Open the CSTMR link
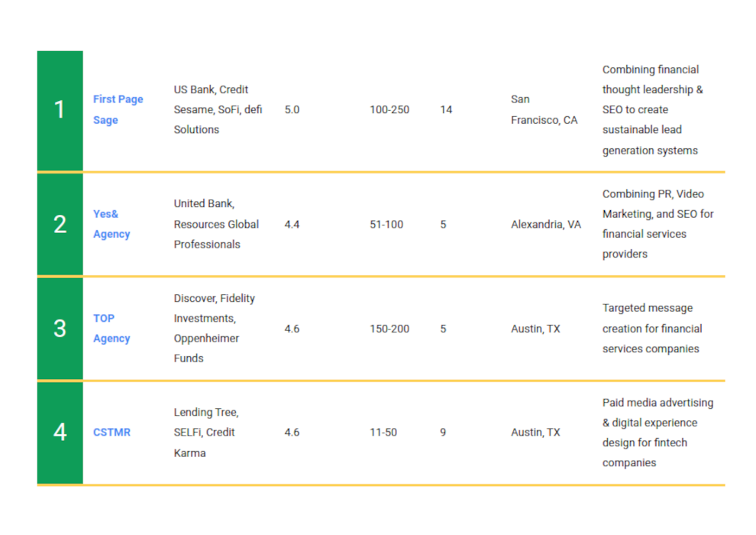The height and width of the screenshot is (535, 756). [x=111, y=433]
